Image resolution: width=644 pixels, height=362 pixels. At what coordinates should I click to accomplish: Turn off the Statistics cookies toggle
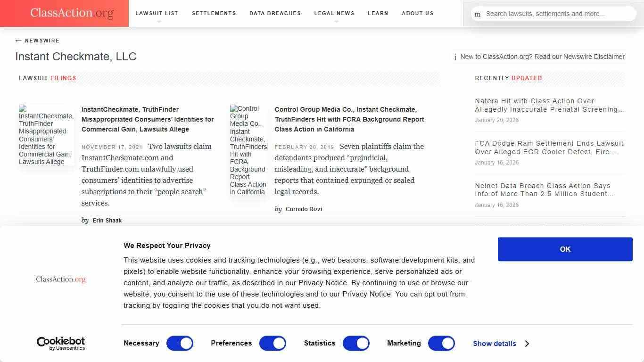tap(356, 343)
